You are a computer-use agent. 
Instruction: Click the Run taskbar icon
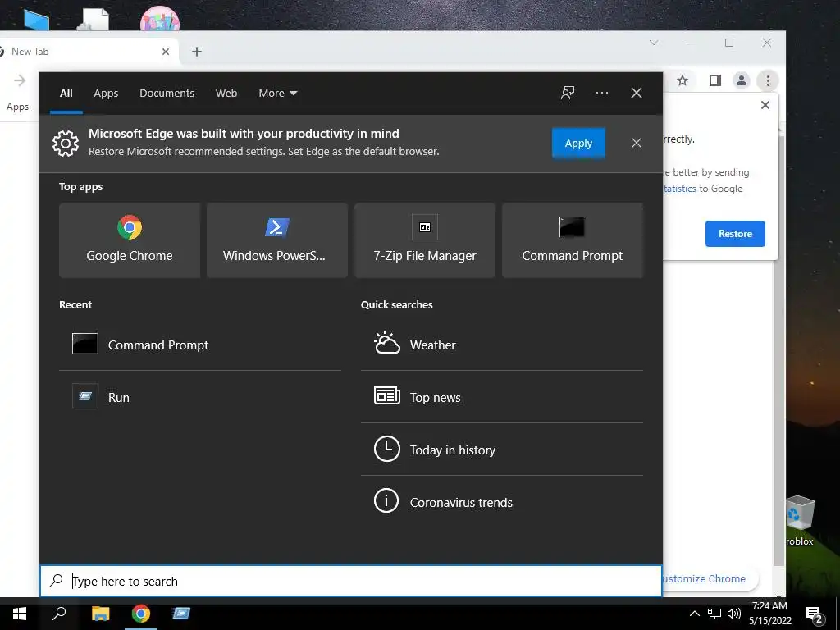click(181, 614)
